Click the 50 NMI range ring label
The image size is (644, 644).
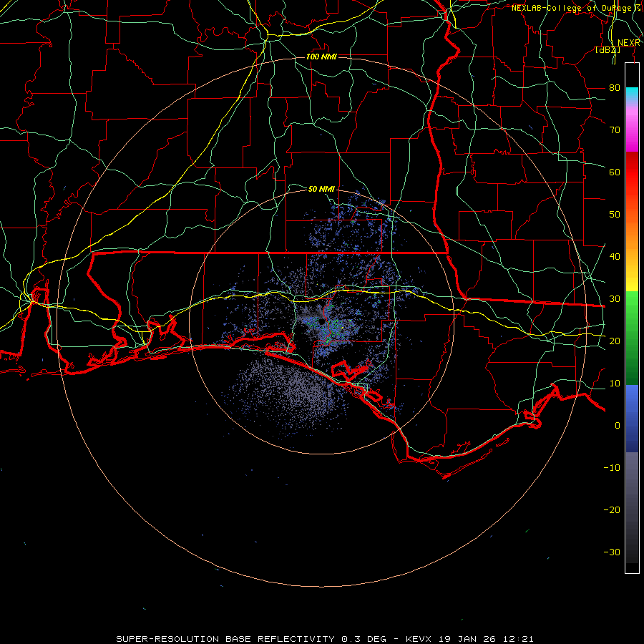[x=321, y=189]
